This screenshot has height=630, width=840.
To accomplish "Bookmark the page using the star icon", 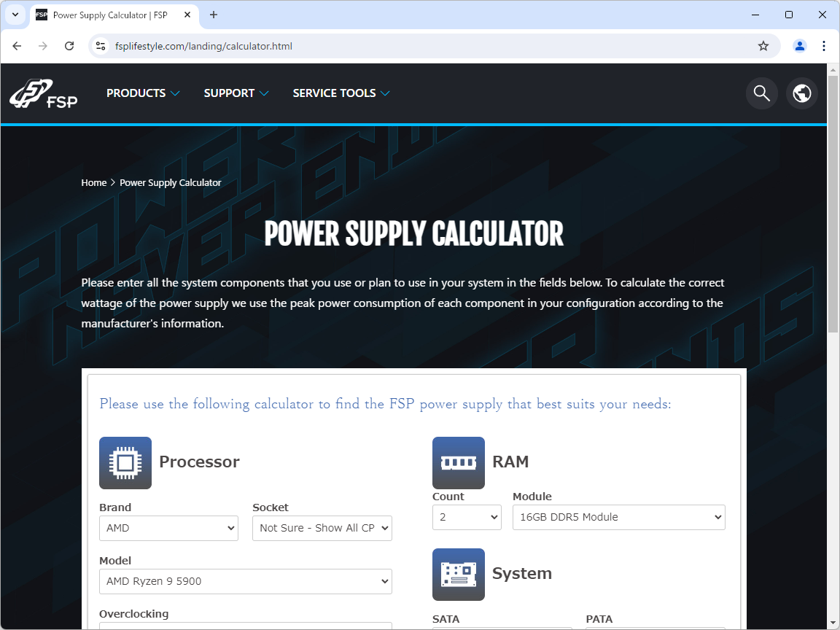I will pos(763,45).
